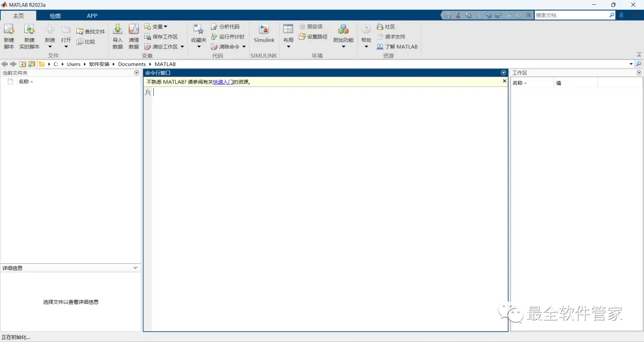This screenshot has height=342, width=644.
Task: Open 设置路径 (Set Path)
Action: (x=313, y=36)
